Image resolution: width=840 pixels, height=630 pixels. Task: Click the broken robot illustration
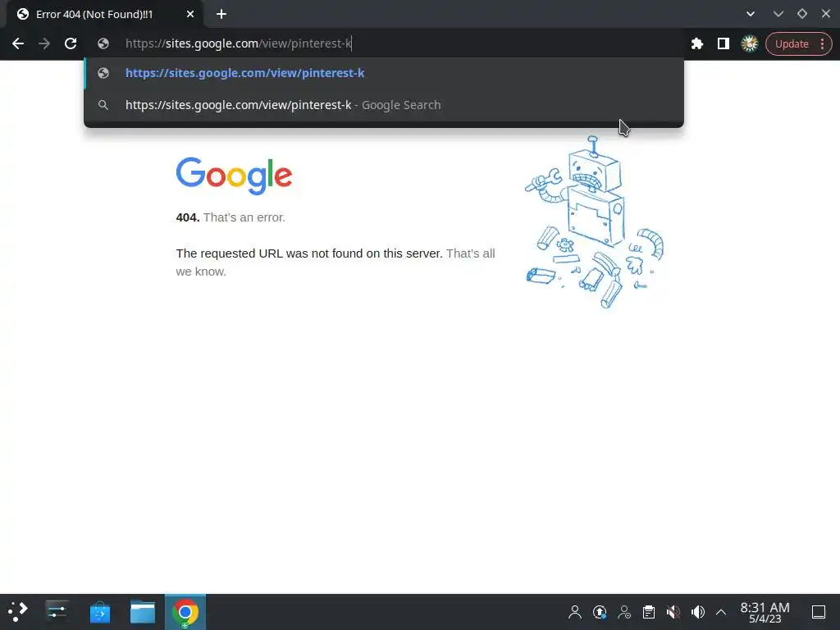click(x=594, y=221)
